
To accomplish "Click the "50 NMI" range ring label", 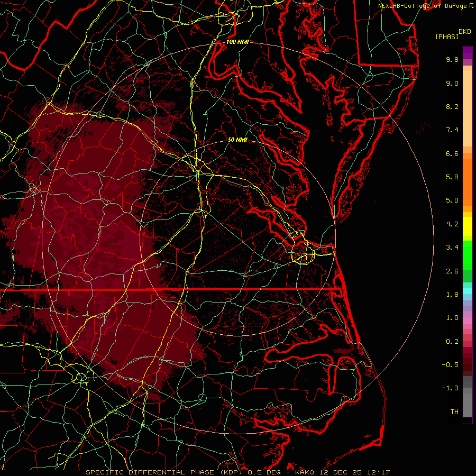I will pyautogui.click(x=237, y=140).
